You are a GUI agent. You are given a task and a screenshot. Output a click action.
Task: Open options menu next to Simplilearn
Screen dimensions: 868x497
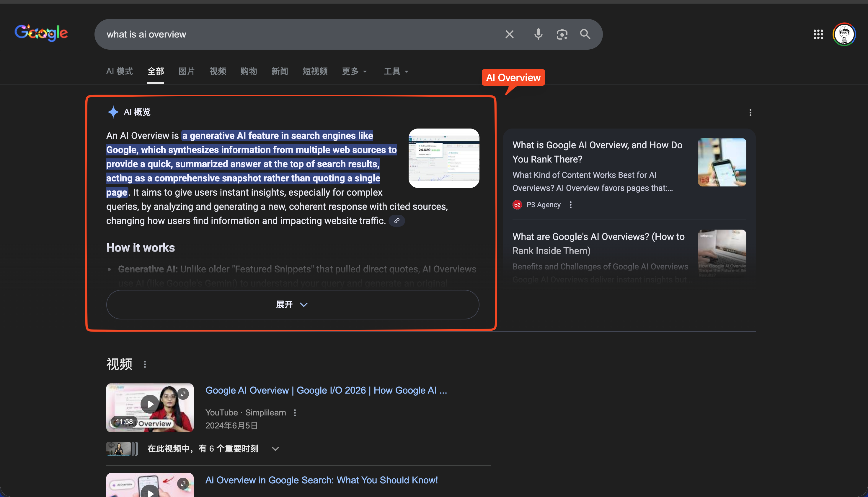point(295,413)
